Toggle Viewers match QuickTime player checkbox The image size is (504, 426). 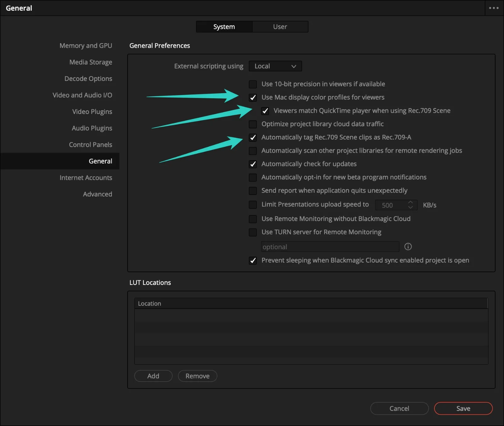point(265,111)
